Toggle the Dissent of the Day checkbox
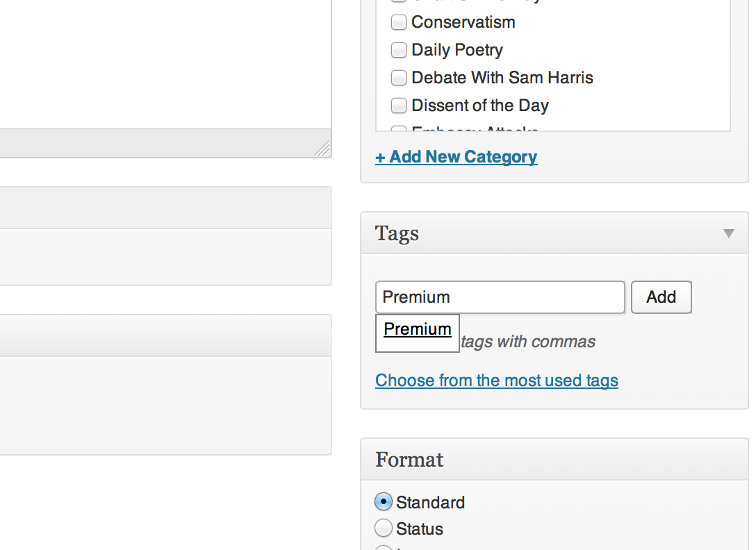 point(399,106)
